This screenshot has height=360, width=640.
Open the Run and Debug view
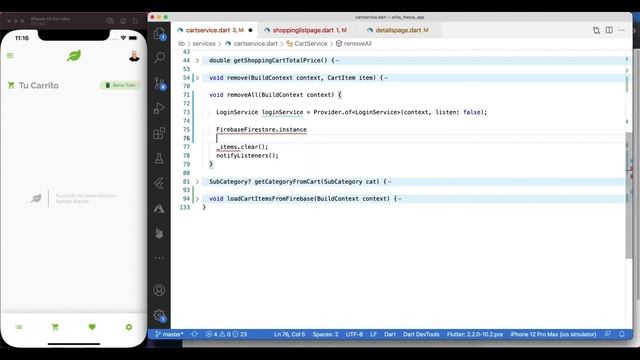pyautogui.click(x=159, y=108)
